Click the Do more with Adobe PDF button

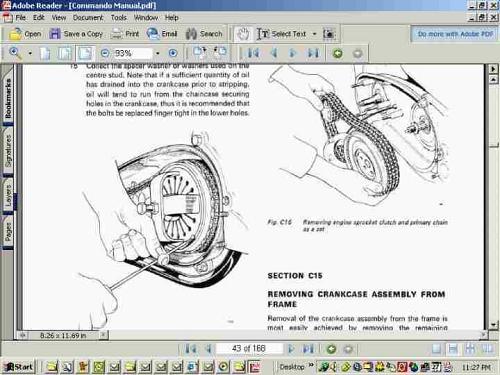coord(455,34)
